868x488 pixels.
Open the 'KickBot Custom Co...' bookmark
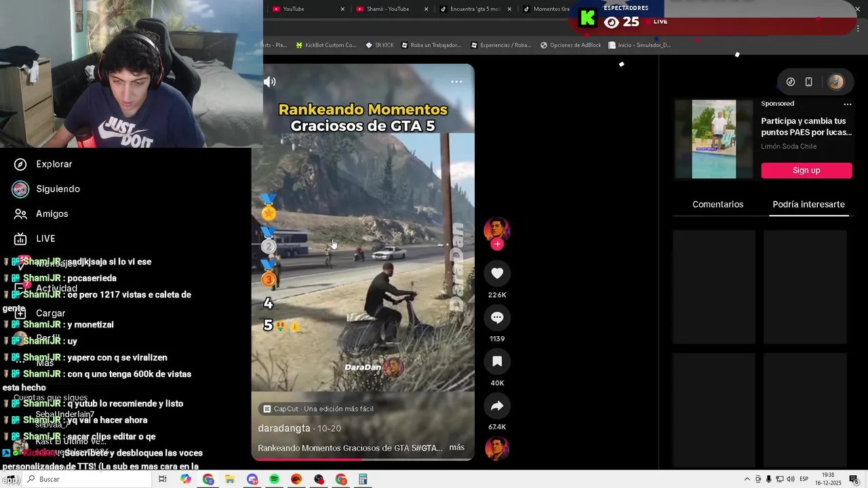coord(325,45)
